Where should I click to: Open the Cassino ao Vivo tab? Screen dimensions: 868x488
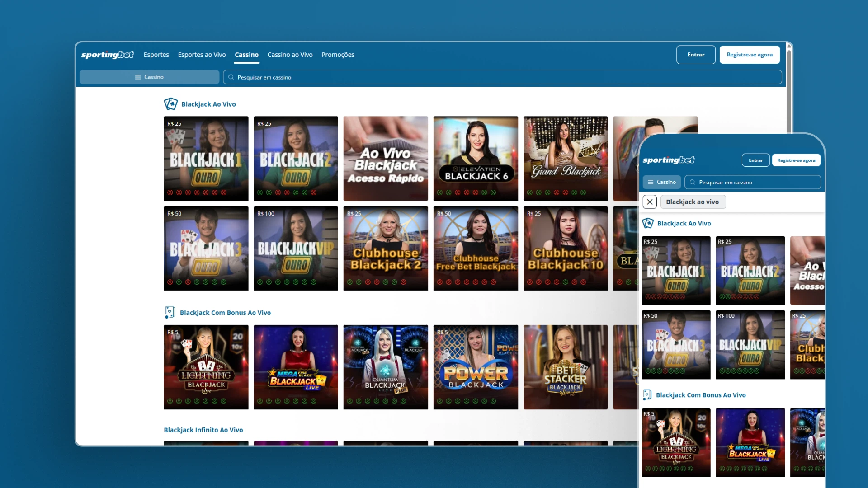pyautogui.click(x=290, y=55)
